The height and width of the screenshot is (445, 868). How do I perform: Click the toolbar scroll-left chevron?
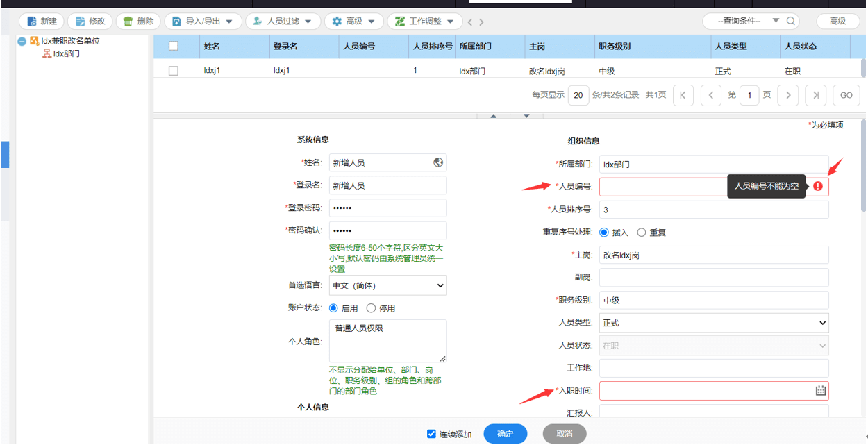coord(470,22)
